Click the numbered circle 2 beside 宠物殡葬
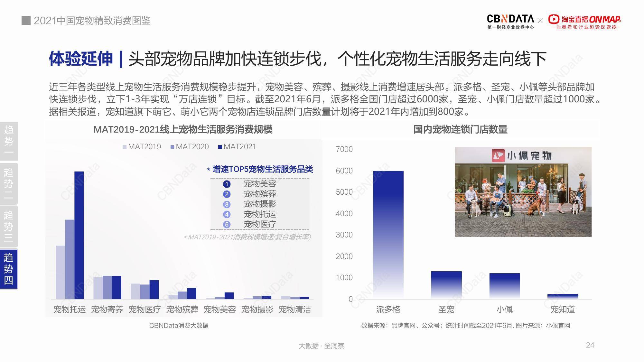 pyautogui.click(x=227, y=194)
